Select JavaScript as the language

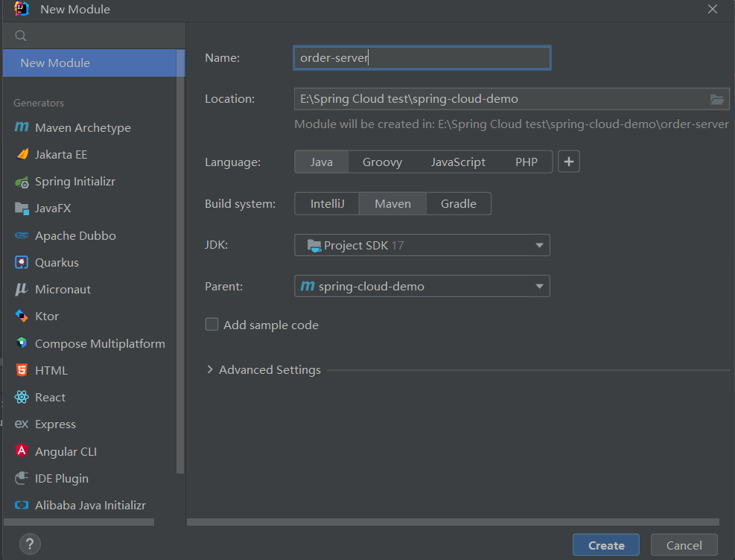coord(458,162)
